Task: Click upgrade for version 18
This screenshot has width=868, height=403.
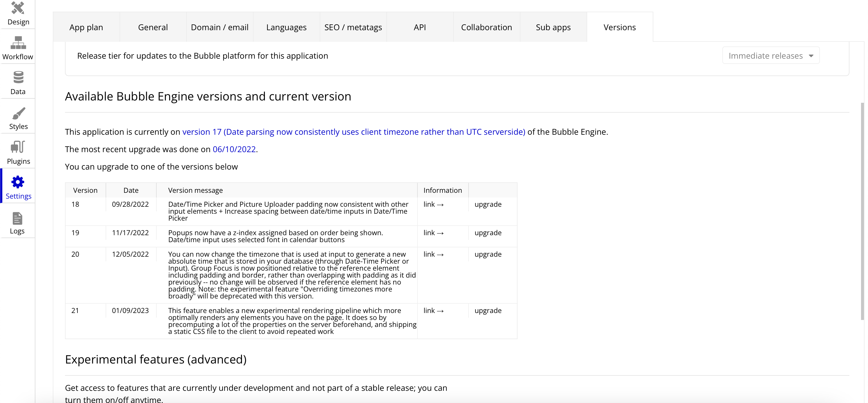Action: (488, 204)
